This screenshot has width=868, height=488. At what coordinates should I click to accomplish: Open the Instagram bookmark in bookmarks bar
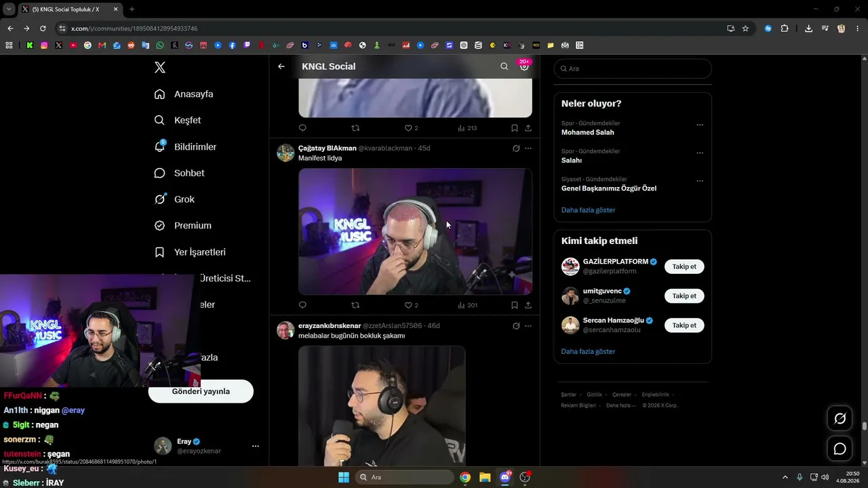point(44,45)
